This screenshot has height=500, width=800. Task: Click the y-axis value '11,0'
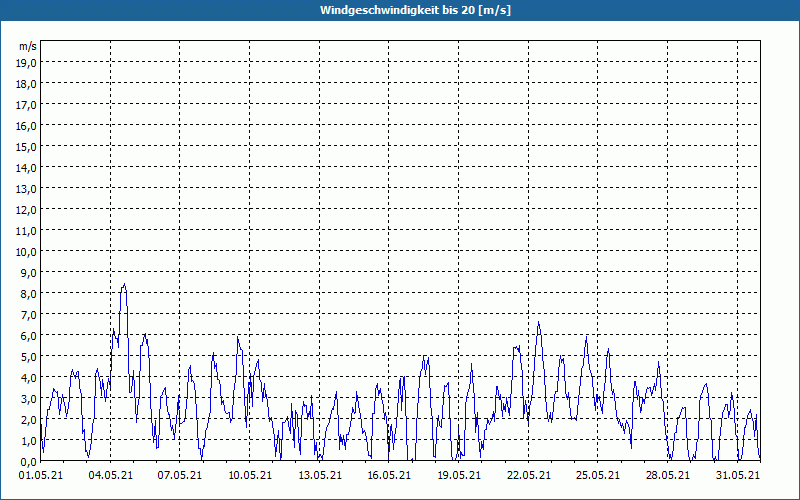pyautogui.click(x=28, y=231)
